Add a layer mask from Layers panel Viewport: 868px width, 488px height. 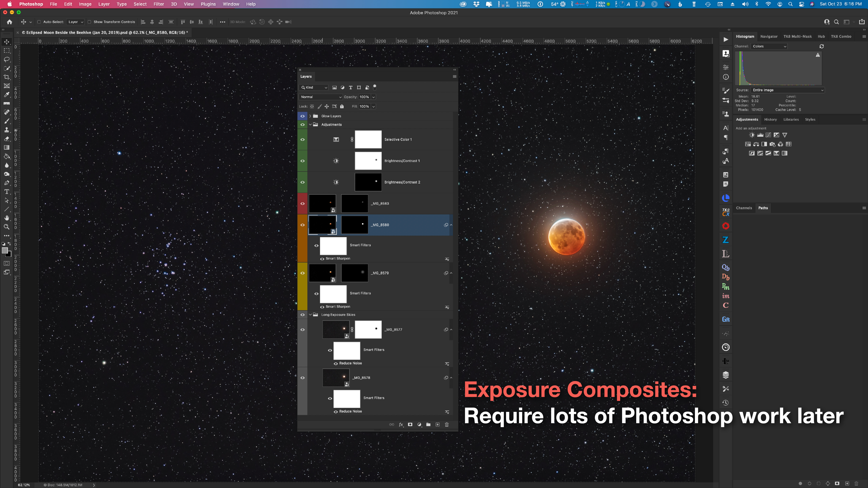pyautogui.click(x=410, y=424)
